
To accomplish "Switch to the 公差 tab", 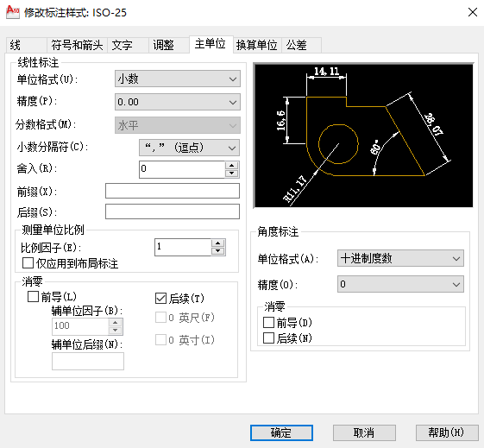I will coord(302,46).
